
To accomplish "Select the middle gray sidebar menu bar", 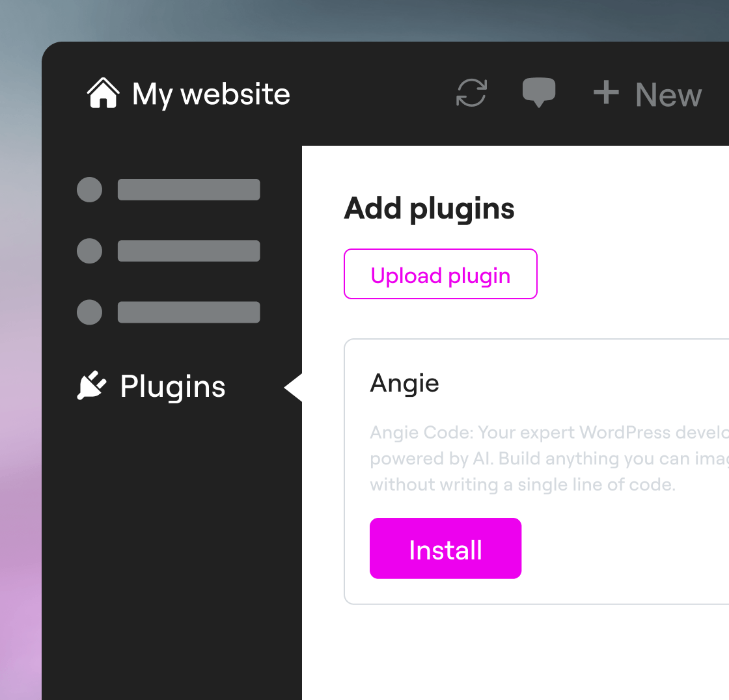I will point(189,251).
